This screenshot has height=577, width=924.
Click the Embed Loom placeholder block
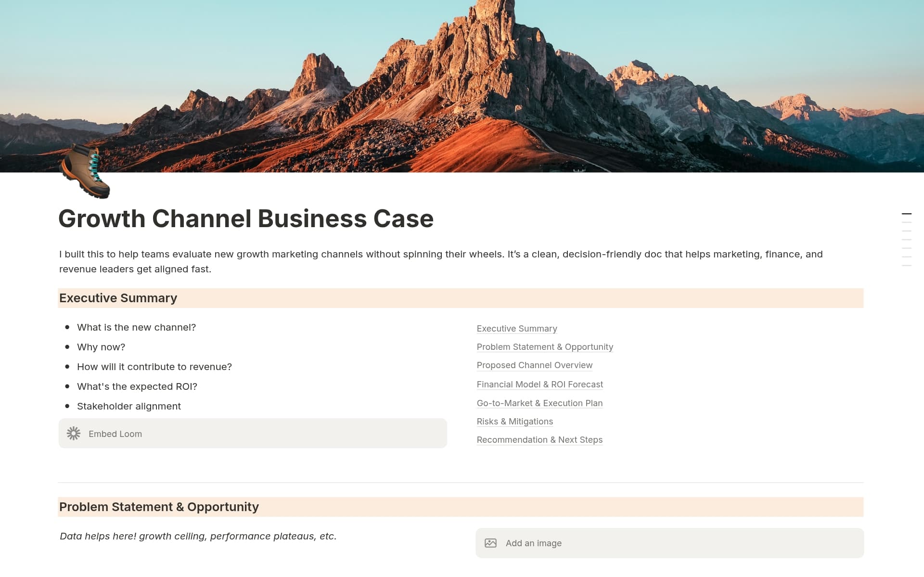(x=253, y=433)
